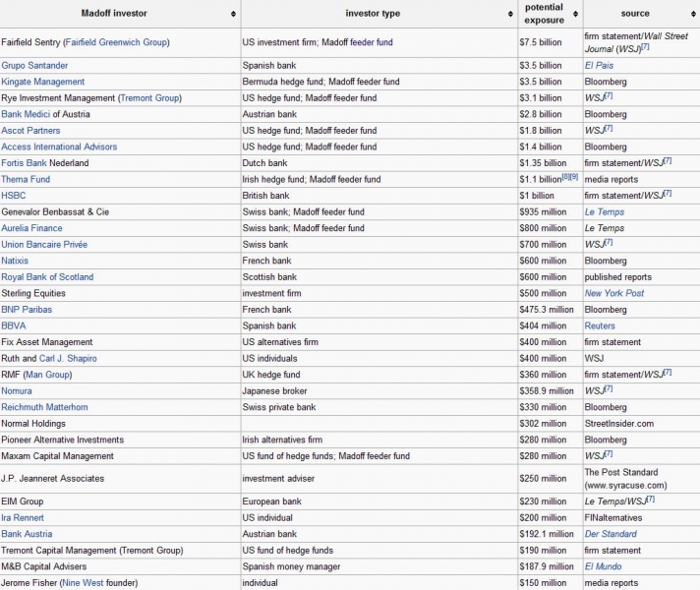This screenshot has height=590, width=700.
Task: Select the 'Pioneer Alternative Investments' cell
Action: tap(120, 440)
